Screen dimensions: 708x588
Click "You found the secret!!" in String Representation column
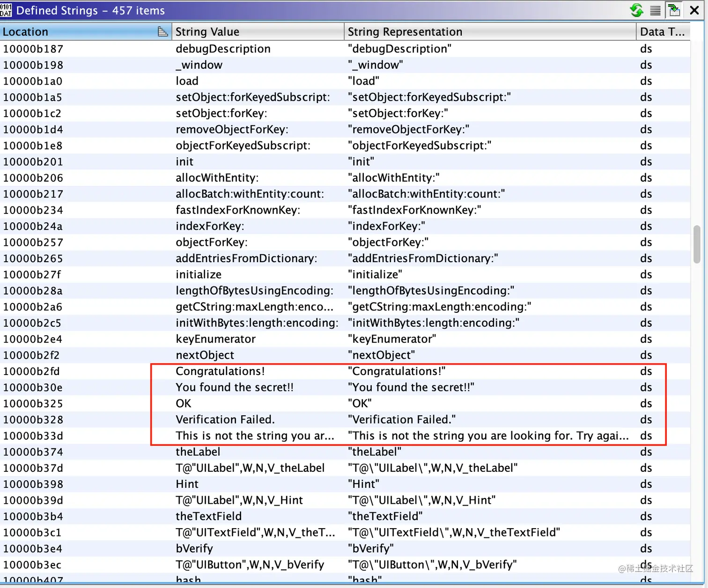click(411, 388)
